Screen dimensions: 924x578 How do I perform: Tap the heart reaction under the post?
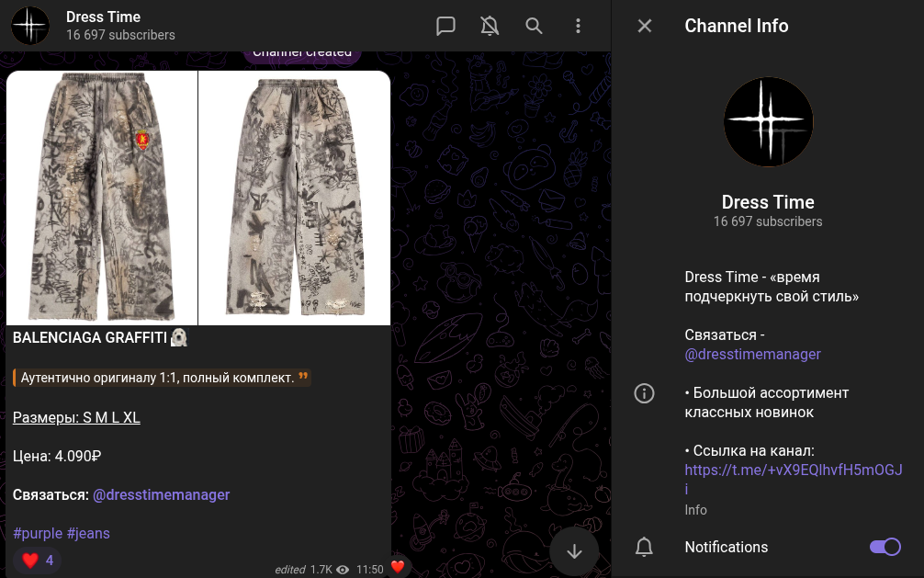35,560
